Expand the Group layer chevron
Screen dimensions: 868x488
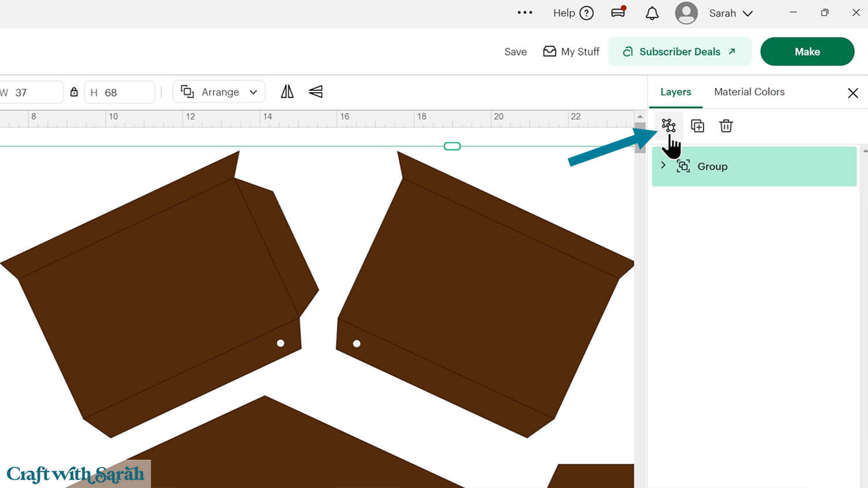(x=663, y=166)
